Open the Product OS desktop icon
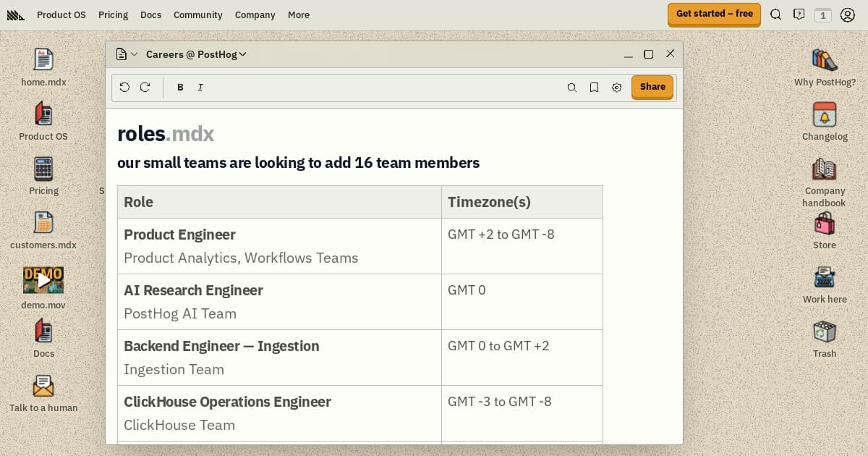868x456 pixels. tap(43, 114)
